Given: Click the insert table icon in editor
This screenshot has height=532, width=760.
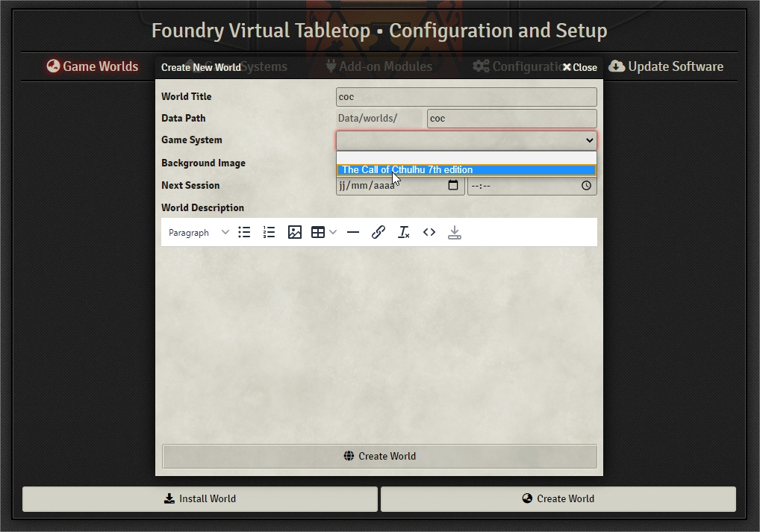Looking at the screenshot, I should (318, 233).
